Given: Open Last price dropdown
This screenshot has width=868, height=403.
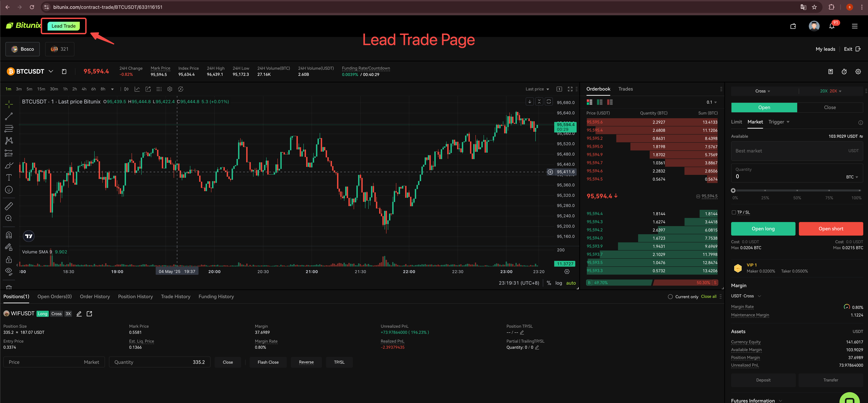Looking at the screenshot, I should point(537,89).
